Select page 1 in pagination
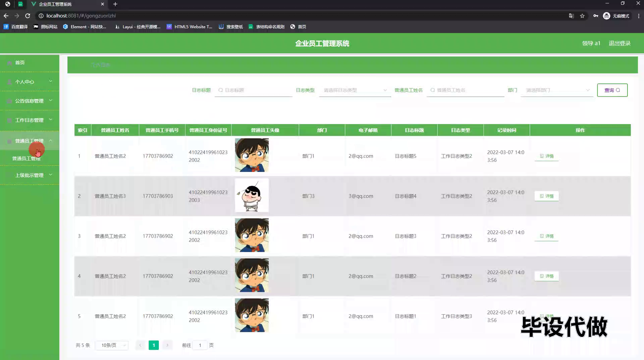The image size is (644, 360). 154,345
